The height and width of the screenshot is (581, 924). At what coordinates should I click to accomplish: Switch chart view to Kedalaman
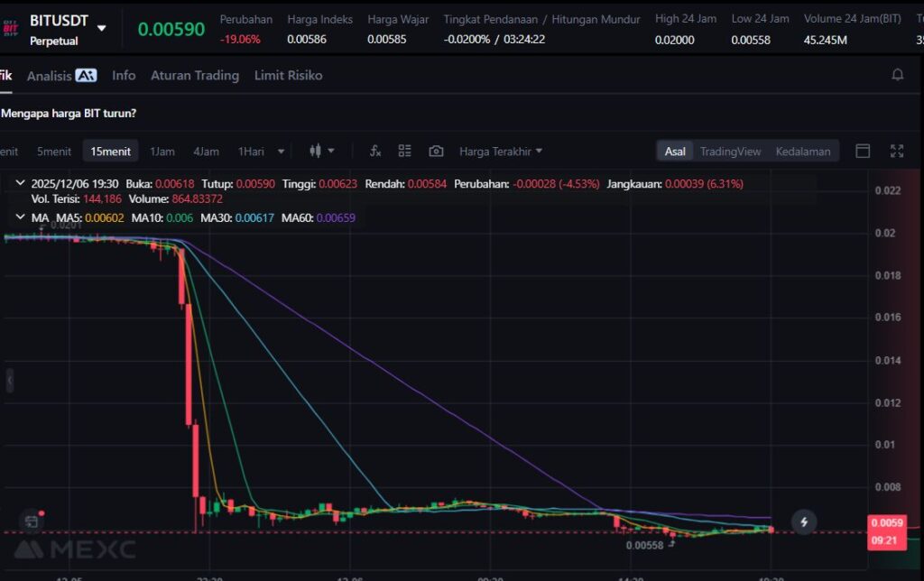[802, 152]
